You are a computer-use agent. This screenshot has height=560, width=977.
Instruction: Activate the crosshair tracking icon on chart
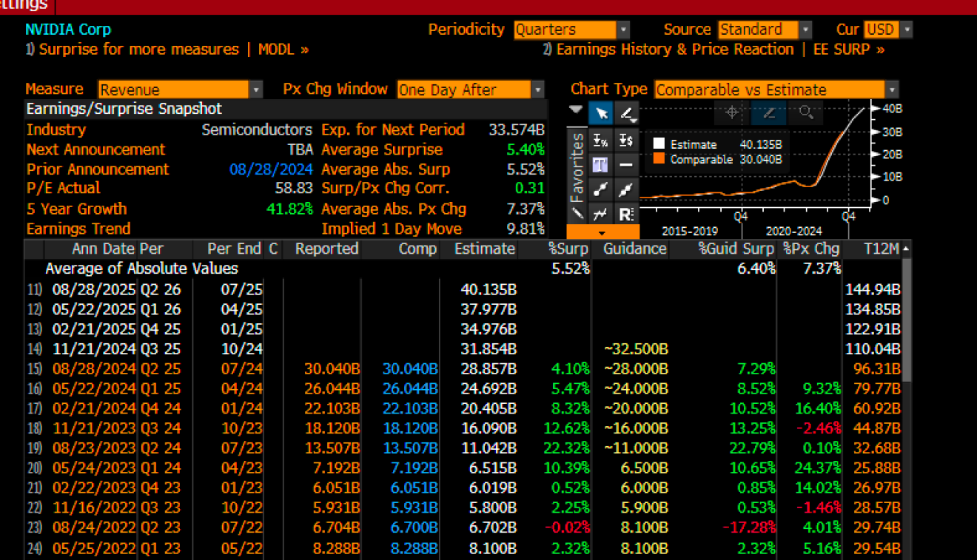(x=732, y=112)
